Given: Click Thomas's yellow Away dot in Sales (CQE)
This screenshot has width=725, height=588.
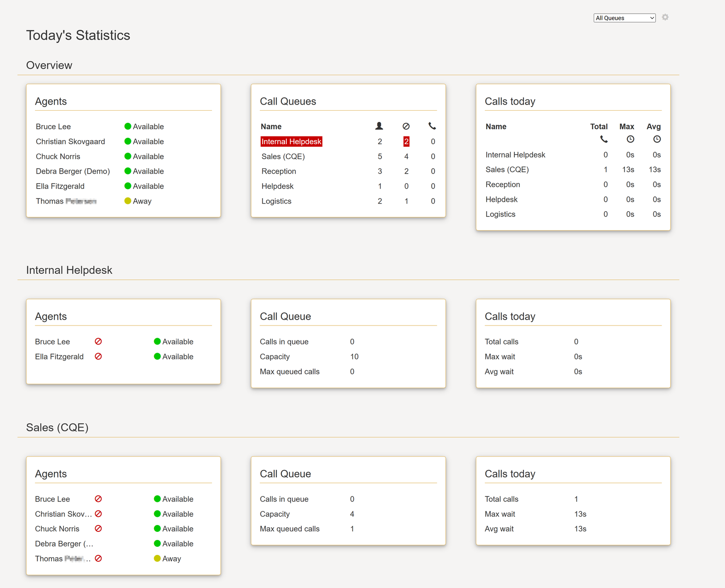Looking at the screenshot, I should pyautogui.click(x=157, y=559).
